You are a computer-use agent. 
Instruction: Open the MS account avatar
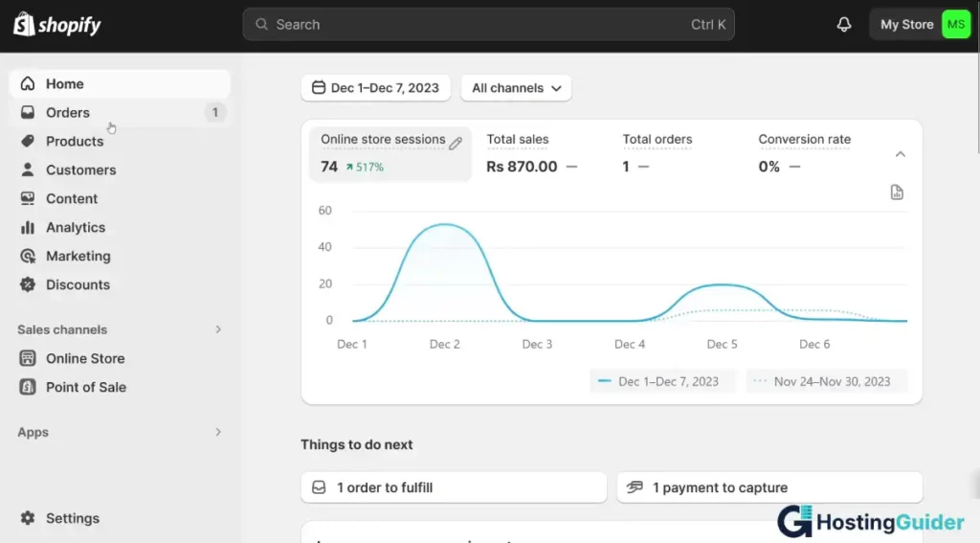tap(956, 24)
